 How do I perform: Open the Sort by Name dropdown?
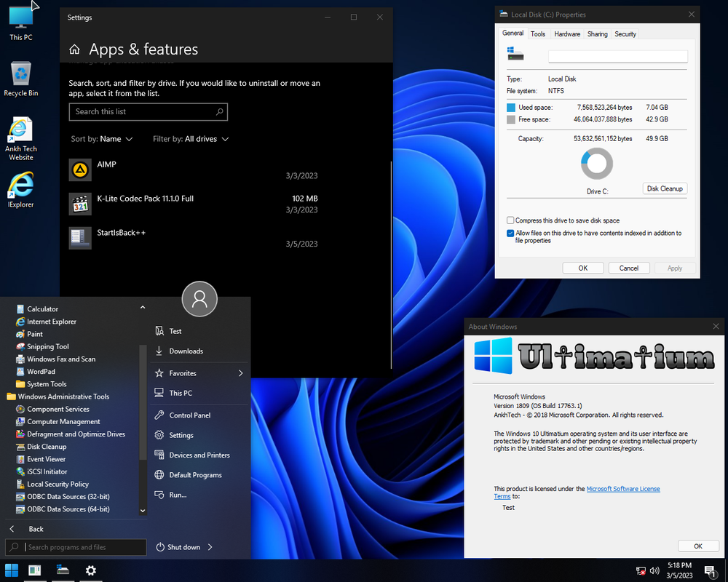[x=102, y=139]
